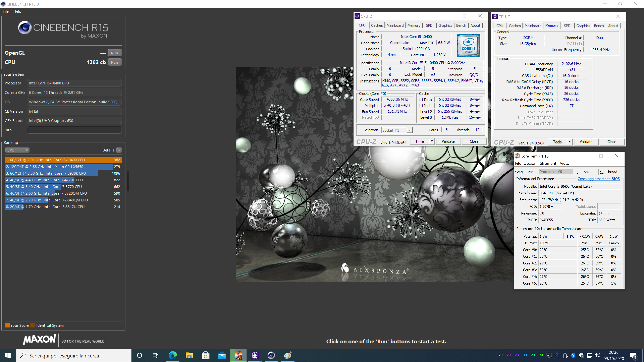Click the Core Temp title bar thermometer icon
Image resolution: width=644 pixels, height=362 pixels.
(x=517, y=156)
